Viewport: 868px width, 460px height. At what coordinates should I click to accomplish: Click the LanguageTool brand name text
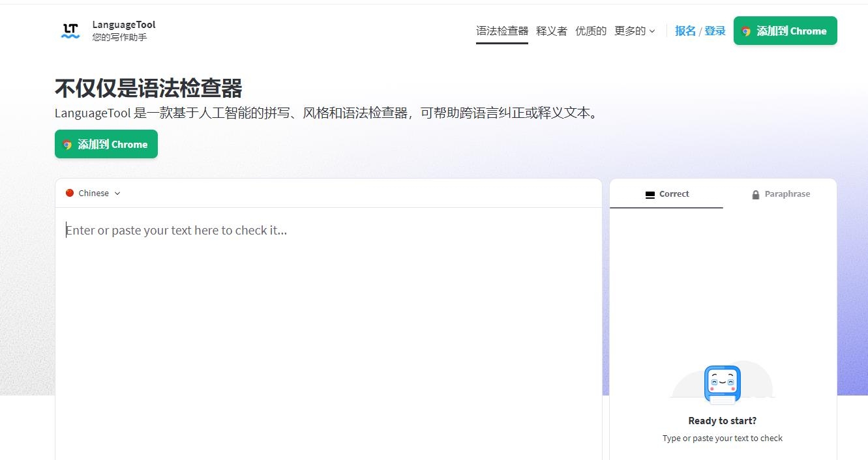(124, 25)
